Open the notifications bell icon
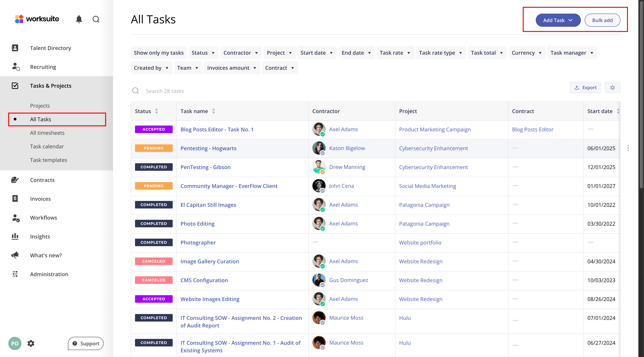Screen dimensions: 644x357 click(79, 19)
